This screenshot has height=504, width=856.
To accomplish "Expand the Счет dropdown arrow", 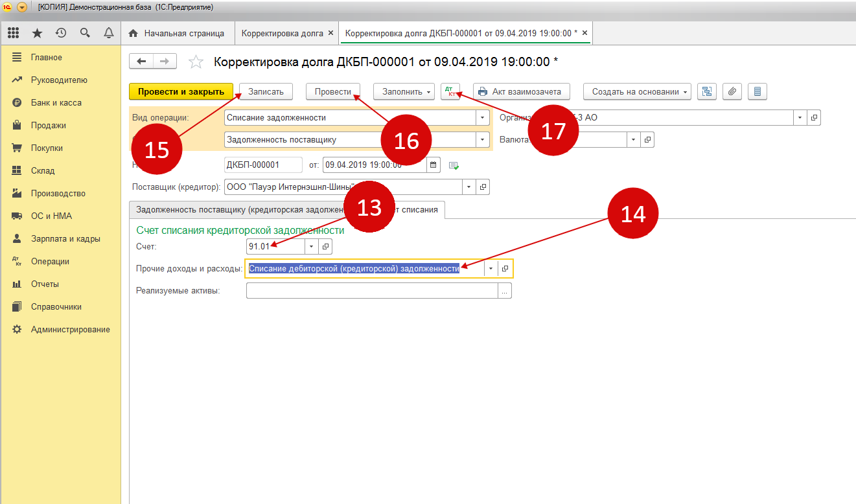I will (311, 246).
